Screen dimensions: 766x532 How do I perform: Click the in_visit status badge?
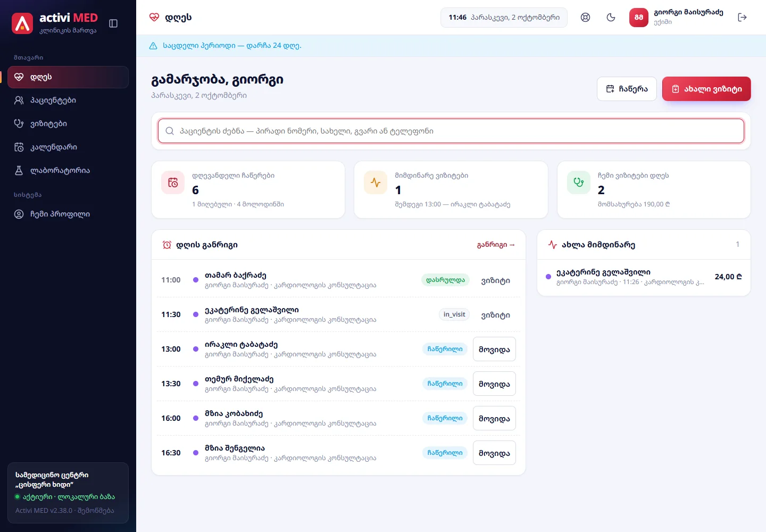(454, 314)
